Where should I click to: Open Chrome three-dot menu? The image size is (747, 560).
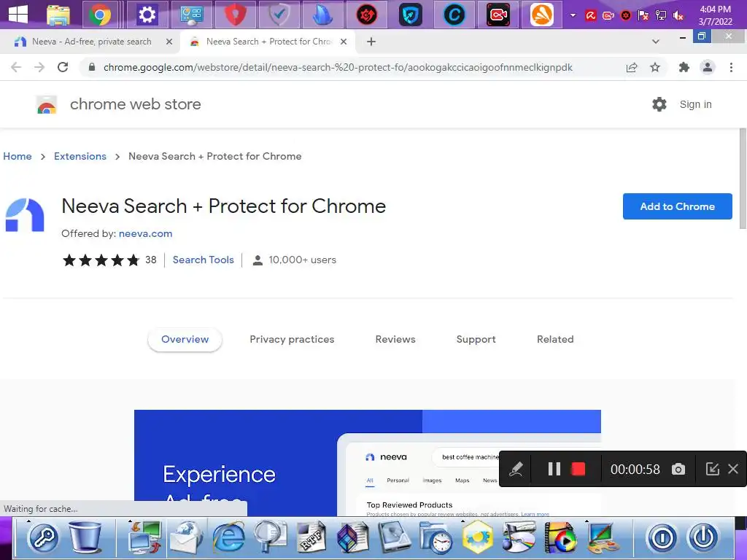731,67
